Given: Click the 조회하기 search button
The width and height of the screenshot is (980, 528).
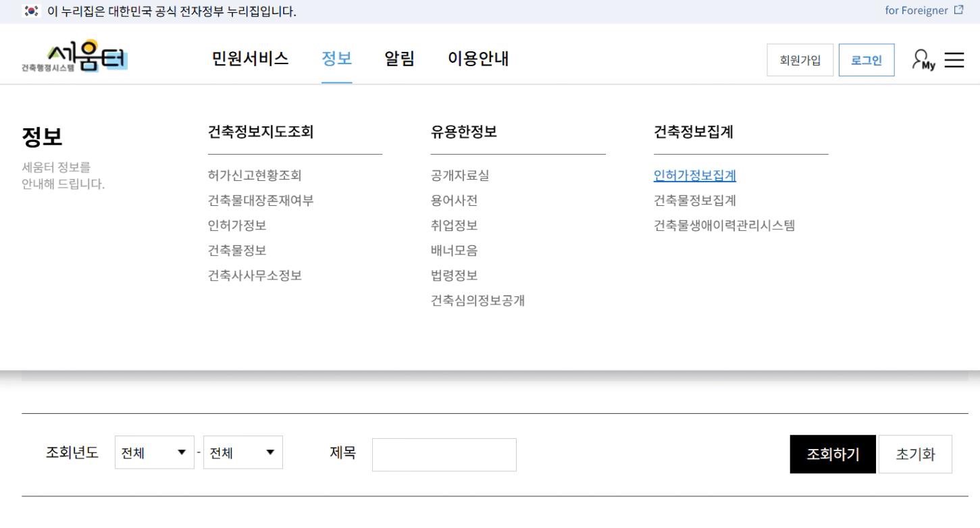Looking at the screenshot, I should click(x=833, y=454).
